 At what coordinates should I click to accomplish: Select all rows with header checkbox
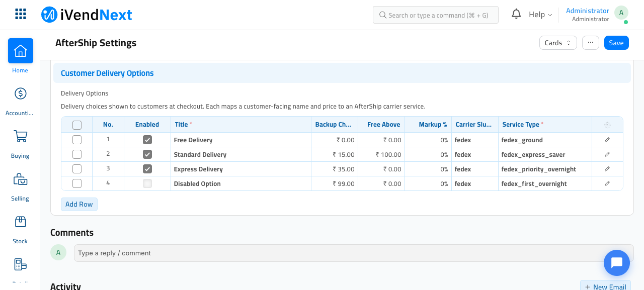click(77, 125)
